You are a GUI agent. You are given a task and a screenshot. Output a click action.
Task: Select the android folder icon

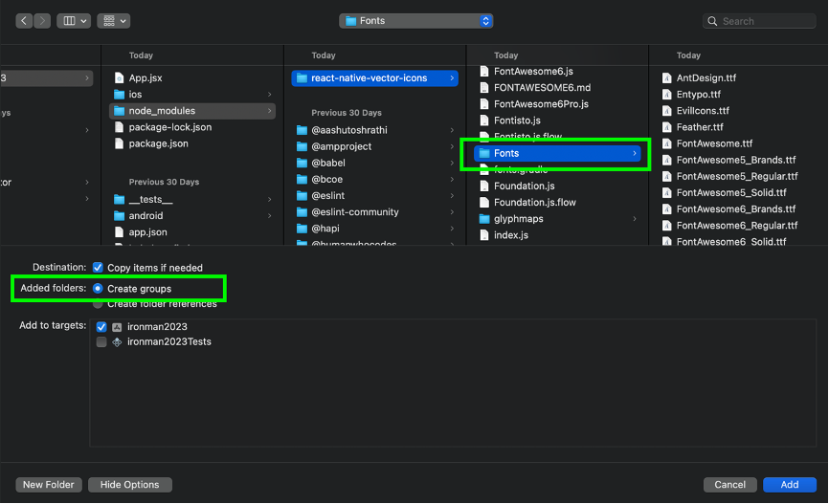120,215
